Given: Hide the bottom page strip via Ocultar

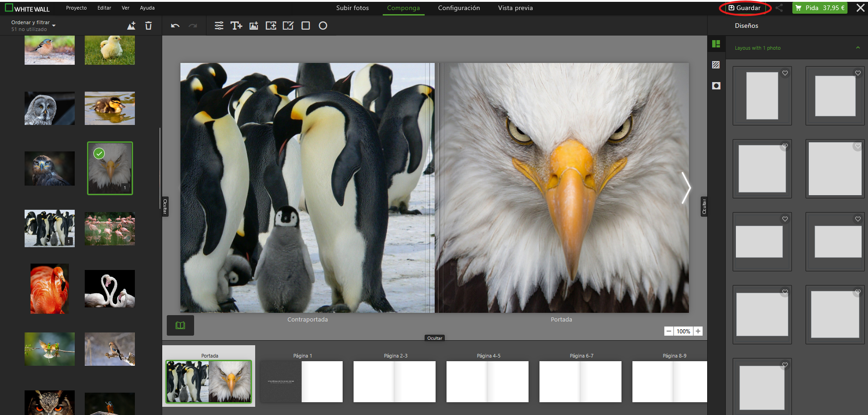Looking at the screenshot, I should click(435, 338).
